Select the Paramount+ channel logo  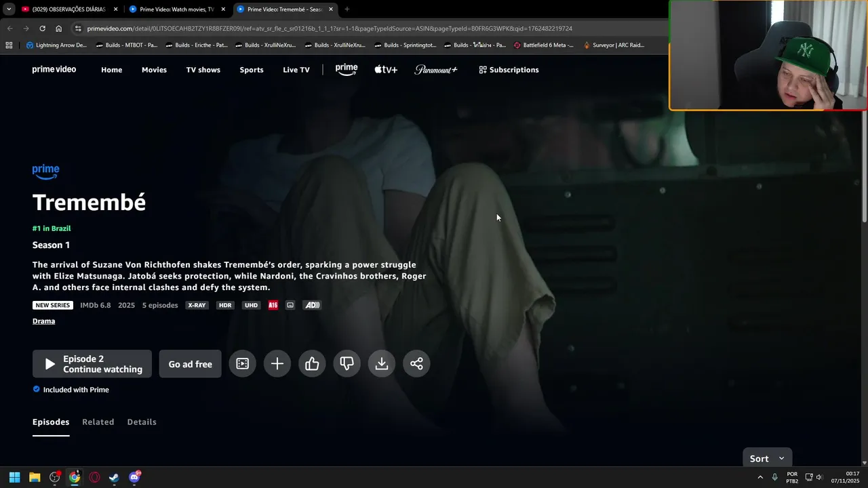point(436,69)
